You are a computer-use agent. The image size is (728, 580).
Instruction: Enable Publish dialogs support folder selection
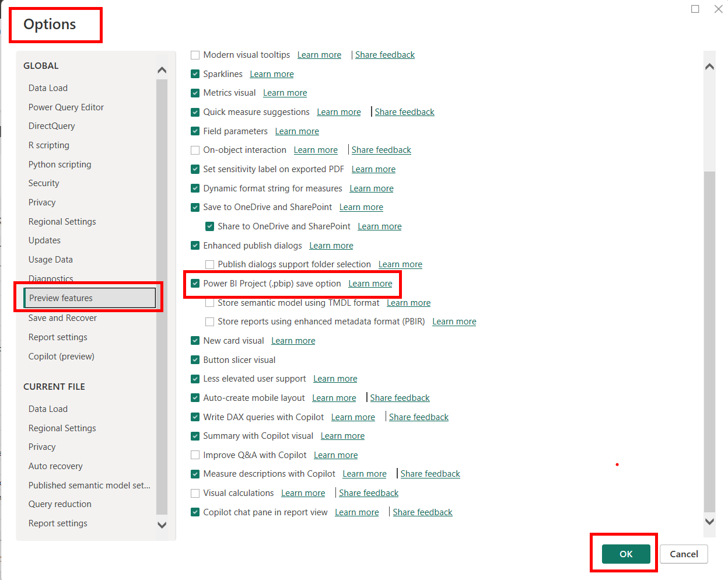pyautogui.click(x=210, y=264)
